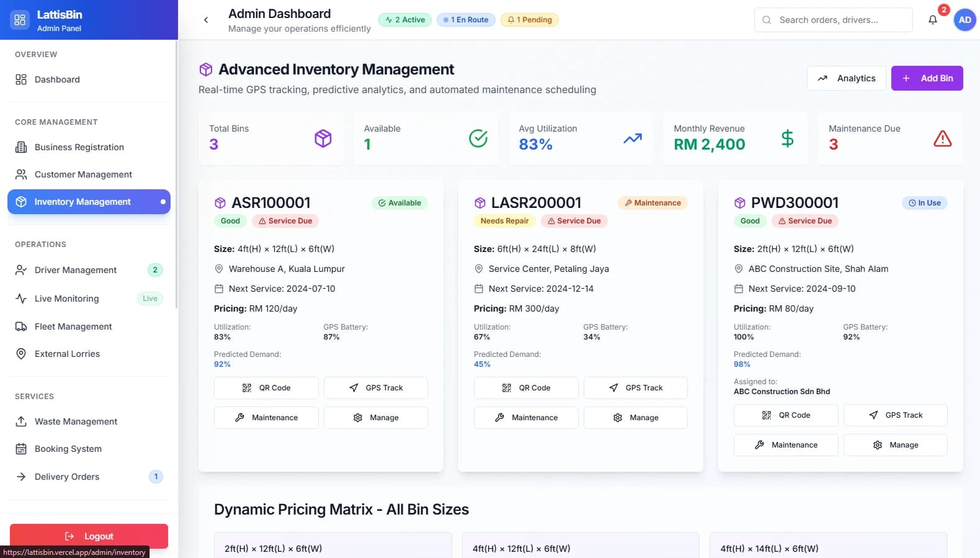Open Driver Management in the sidebar
This screenshot has height=558, width=980.
click(x=76, y=270)
